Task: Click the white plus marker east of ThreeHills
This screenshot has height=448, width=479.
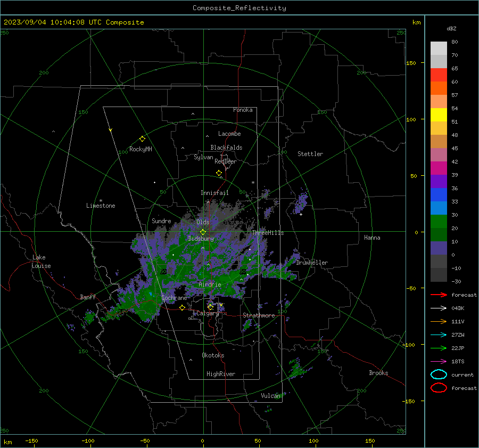Action: point(301,215)
